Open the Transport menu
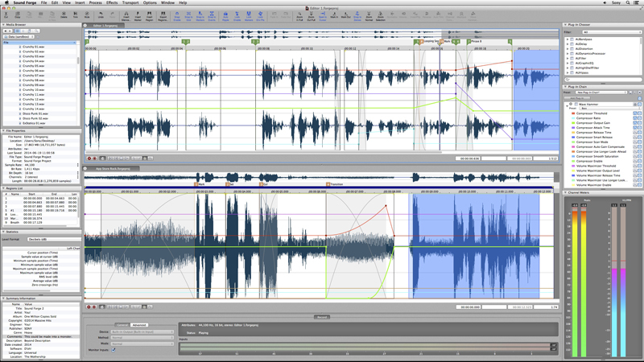 (130, 2)
